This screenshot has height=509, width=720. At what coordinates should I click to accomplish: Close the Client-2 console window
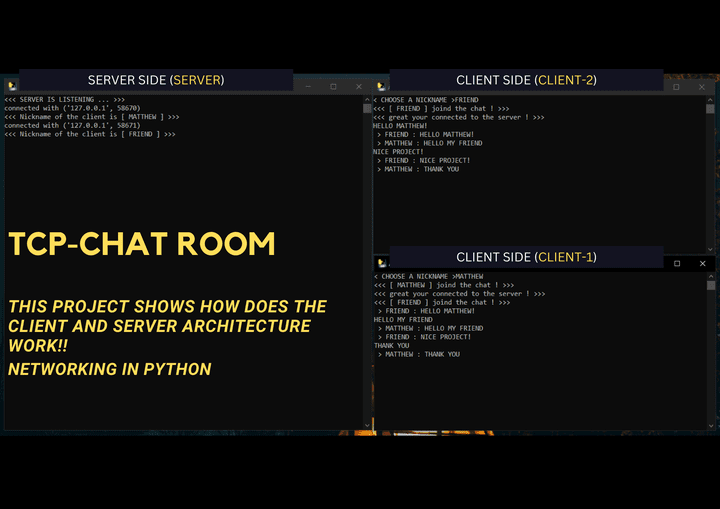[x=702, y=87]
